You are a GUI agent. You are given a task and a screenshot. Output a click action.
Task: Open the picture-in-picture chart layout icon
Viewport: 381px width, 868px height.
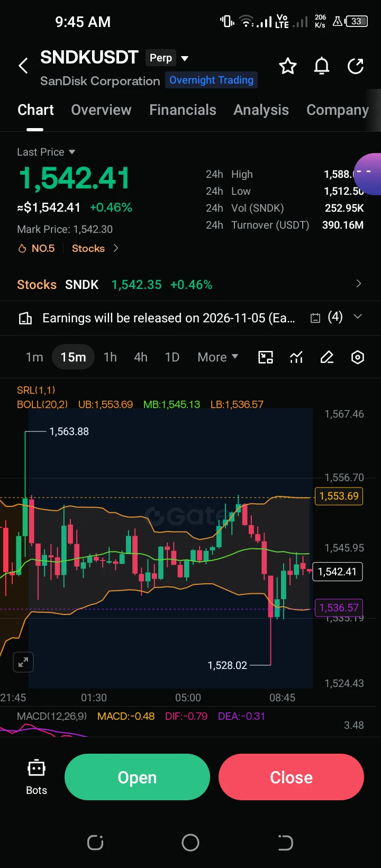point(266,357)
